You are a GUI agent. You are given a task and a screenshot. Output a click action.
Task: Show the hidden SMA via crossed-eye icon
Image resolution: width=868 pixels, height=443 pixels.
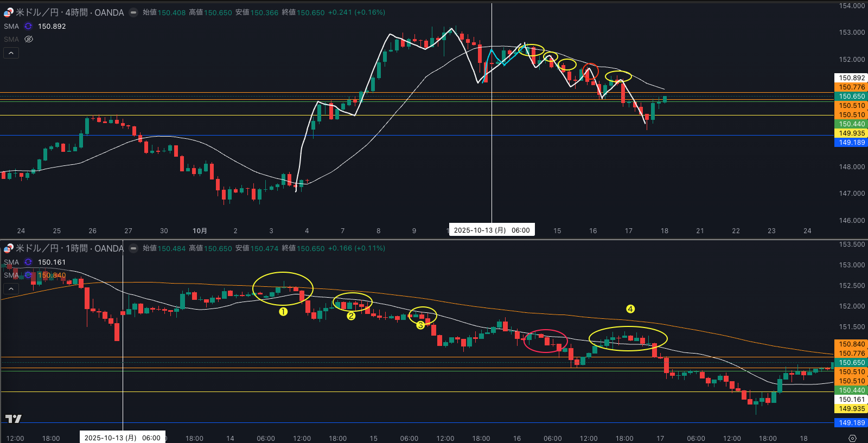pyautogui.click(x=29, y=39)
